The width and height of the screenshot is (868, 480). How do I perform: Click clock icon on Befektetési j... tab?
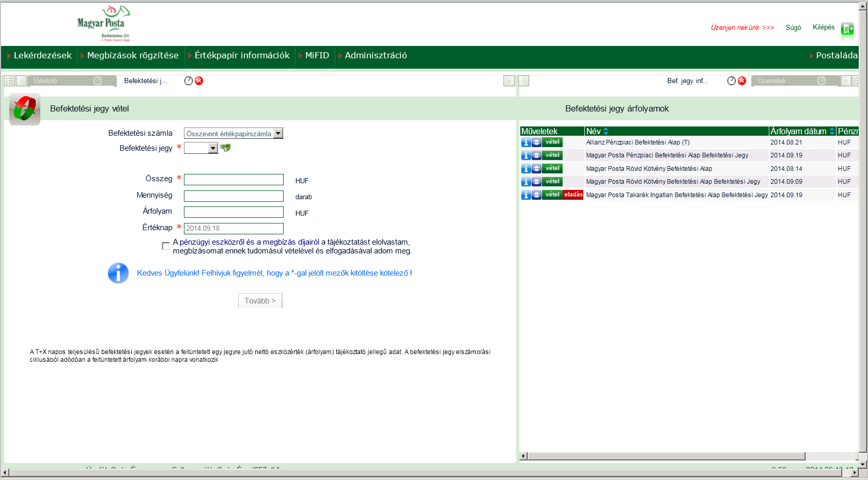189,81
